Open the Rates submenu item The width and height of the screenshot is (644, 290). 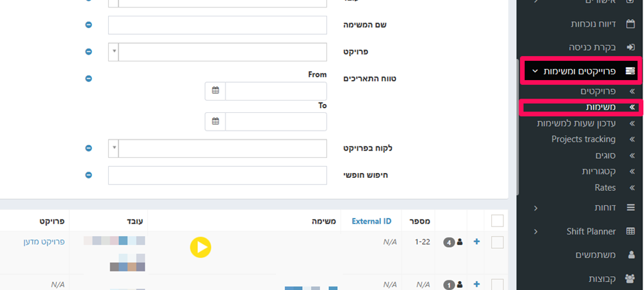click(605, 188)
